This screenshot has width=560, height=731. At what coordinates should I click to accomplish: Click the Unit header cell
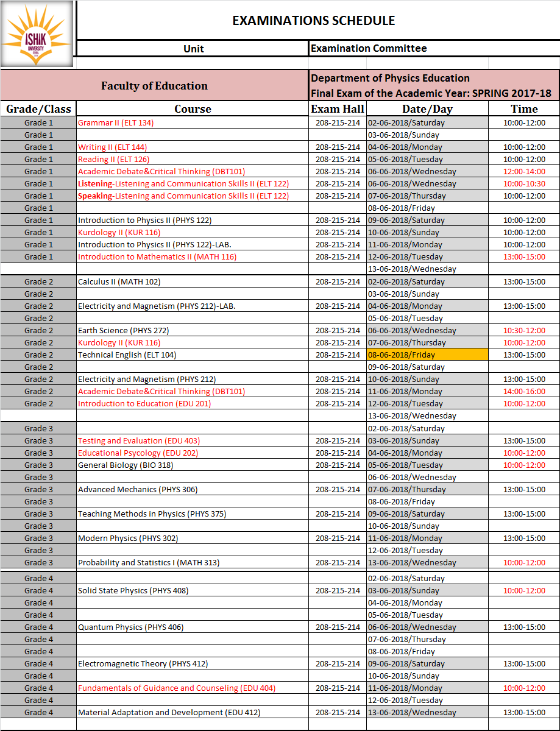tap(193, 49)
